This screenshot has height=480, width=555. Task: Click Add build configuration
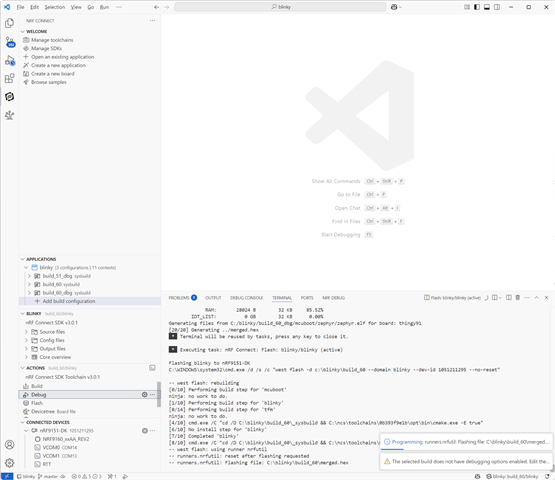(69, 301)
